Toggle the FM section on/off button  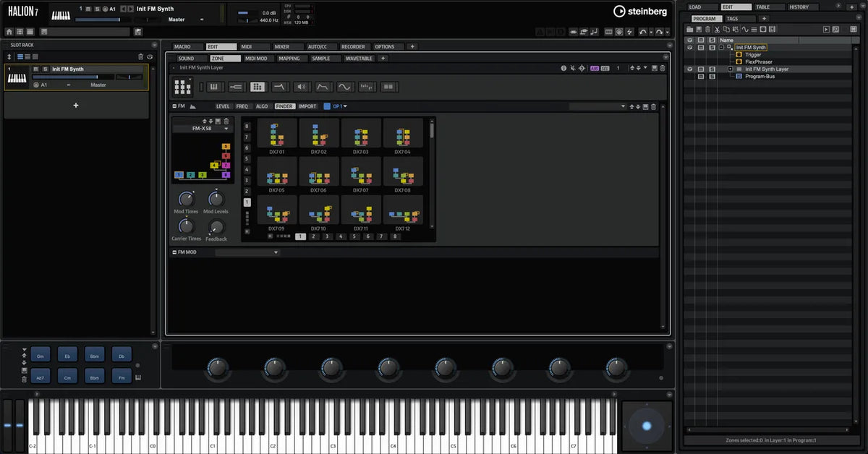[174, 106]
